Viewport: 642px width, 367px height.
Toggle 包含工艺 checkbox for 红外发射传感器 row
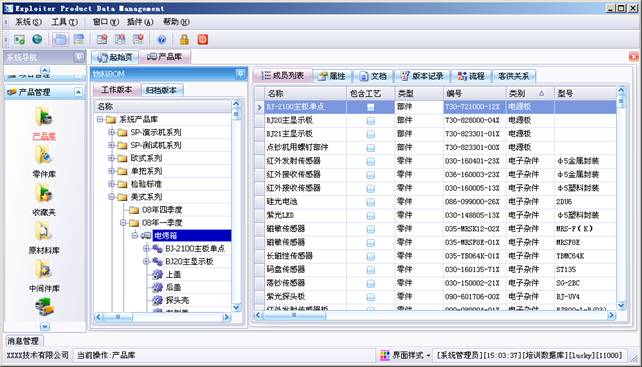pos(371,161)
